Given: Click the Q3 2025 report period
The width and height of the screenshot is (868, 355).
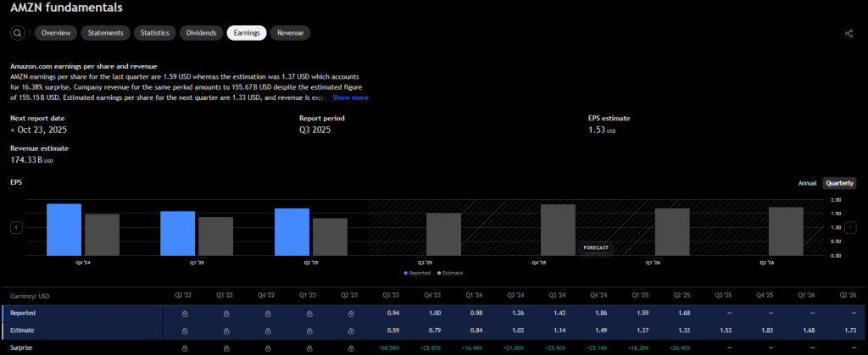Looking at the screenshot, I should point(315,130).
